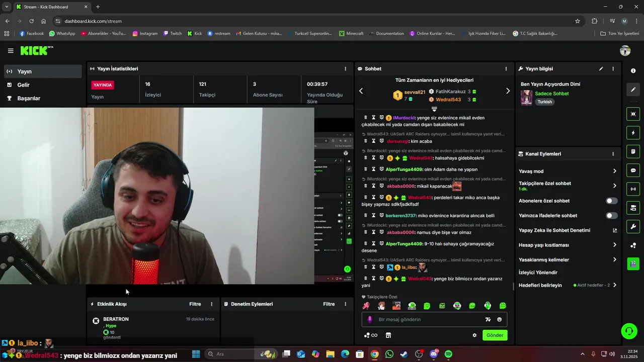Click İzleyici Yönlendir option

pyautogui.click(x=538, y=273)
